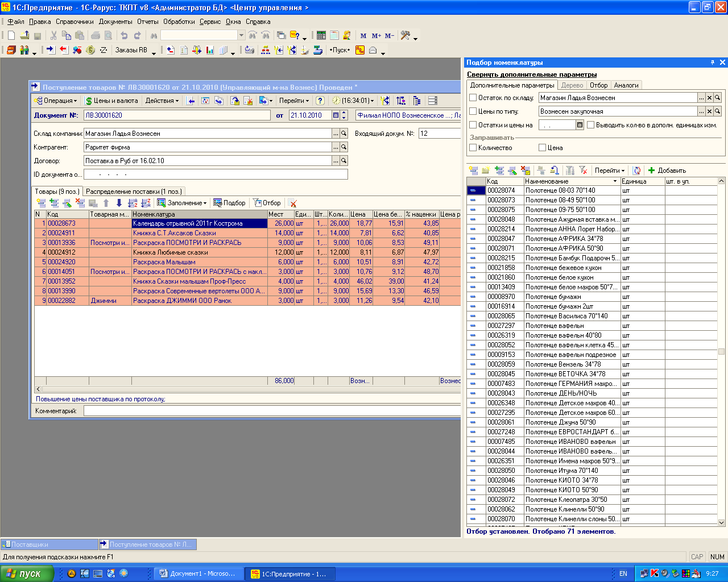Click the question mark help icon in document
Image resolution: width=728 pixels, height=582 pixels.
coord(320,101)
